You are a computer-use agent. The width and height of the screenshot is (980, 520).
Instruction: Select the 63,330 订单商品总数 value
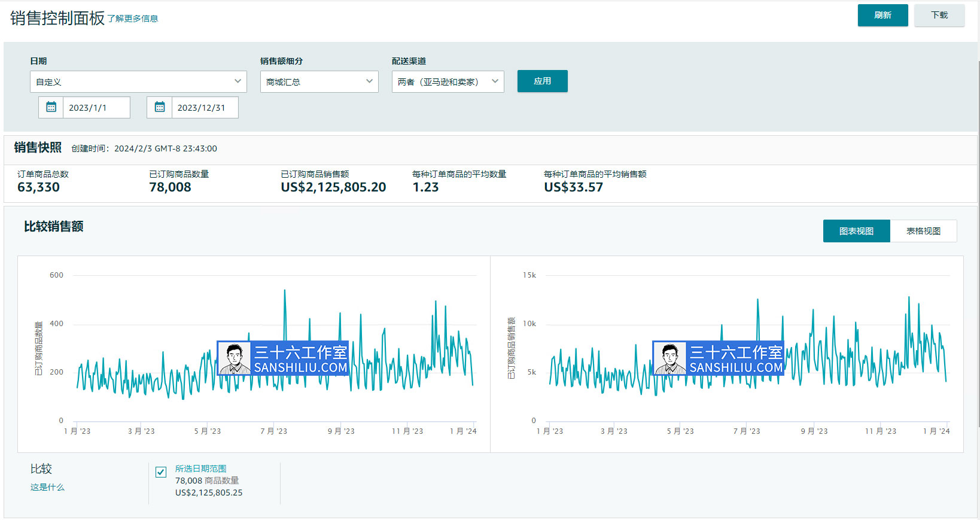click(38, 187)
